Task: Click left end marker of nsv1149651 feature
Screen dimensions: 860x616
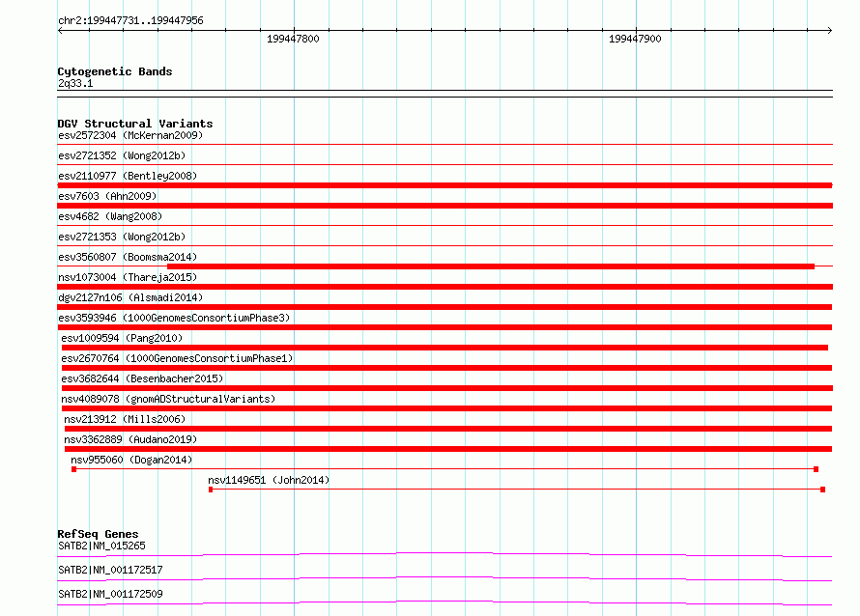Action: (x=211, y=490)
